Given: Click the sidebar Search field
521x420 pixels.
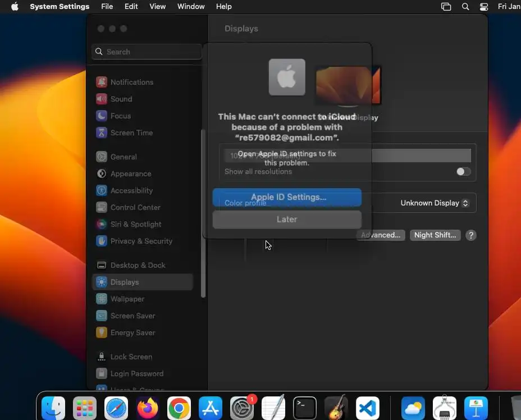Looking at the screenshot, I should (147, 52).
